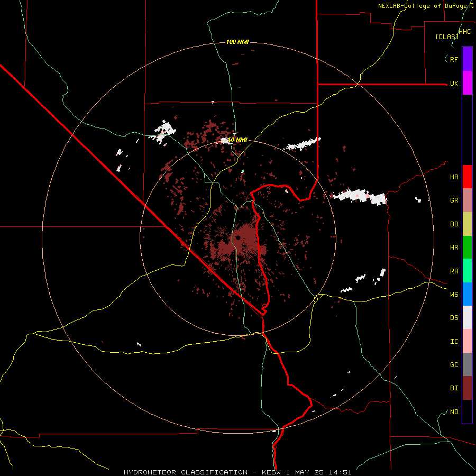Image resolution: width=476 pixels, height=476 pixels.
Task: Click the BI legend label text
Action: point(454,388)
